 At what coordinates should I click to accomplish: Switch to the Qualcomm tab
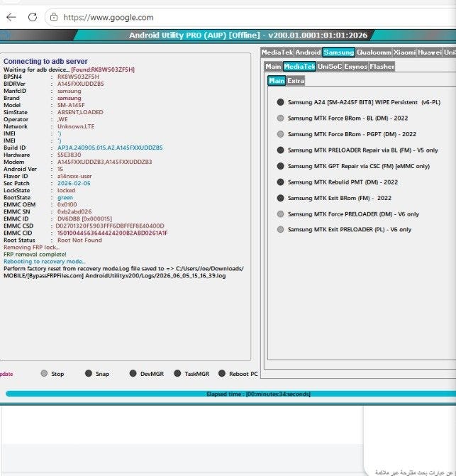pyautogui.click(x=374, y=52)
